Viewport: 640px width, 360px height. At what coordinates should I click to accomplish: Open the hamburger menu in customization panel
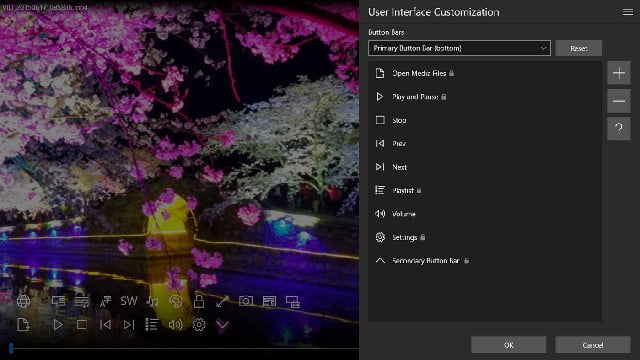coord(628,12)
